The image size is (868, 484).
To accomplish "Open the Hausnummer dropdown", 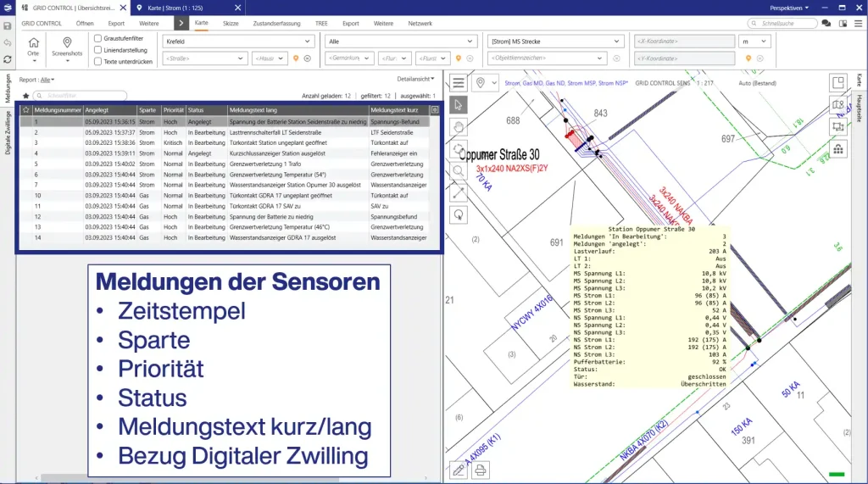I will [x=270, y=58].
